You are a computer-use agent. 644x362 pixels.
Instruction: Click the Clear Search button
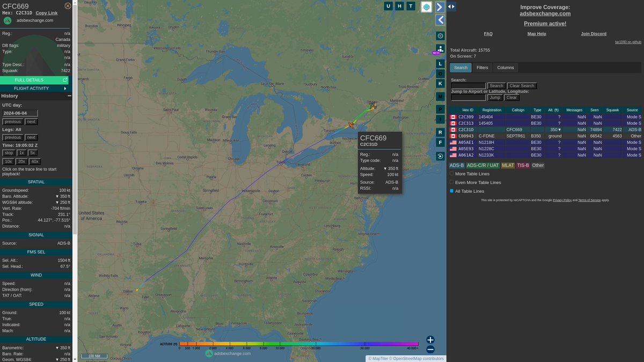(x=522, y=86)
